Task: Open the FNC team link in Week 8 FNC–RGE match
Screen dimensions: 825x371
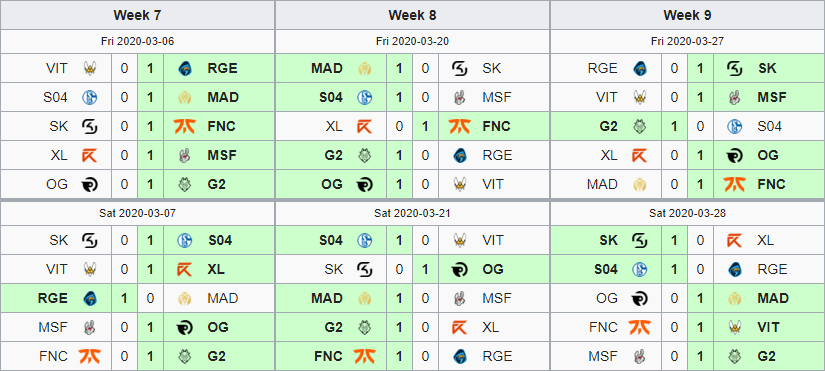Action: click(328, 356)
